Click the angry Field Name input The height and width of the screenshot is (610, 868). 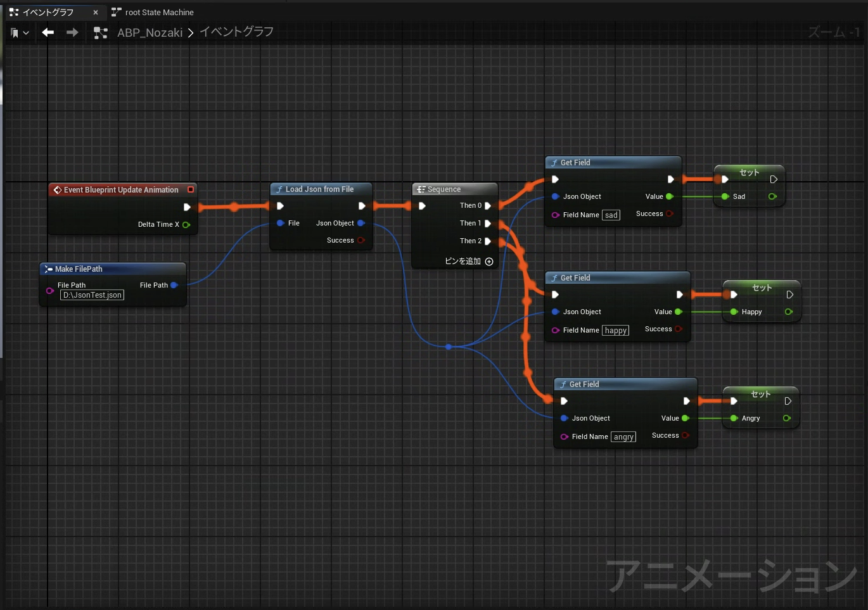tap(623, 437)
